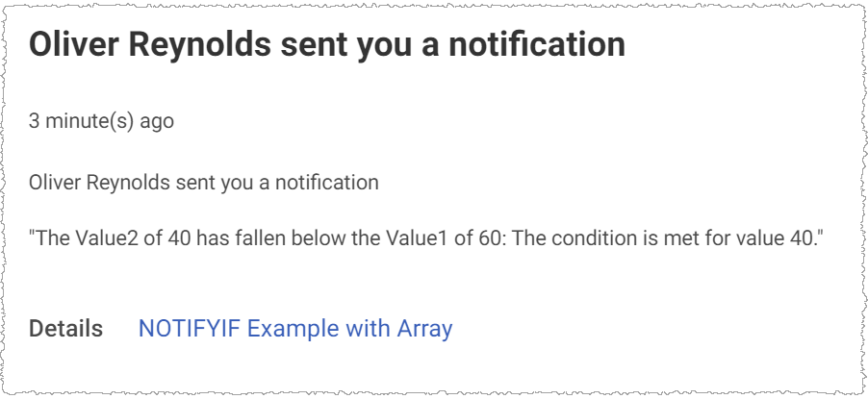Select the "3 minute(s) ago" timestamp

point(101,122)
